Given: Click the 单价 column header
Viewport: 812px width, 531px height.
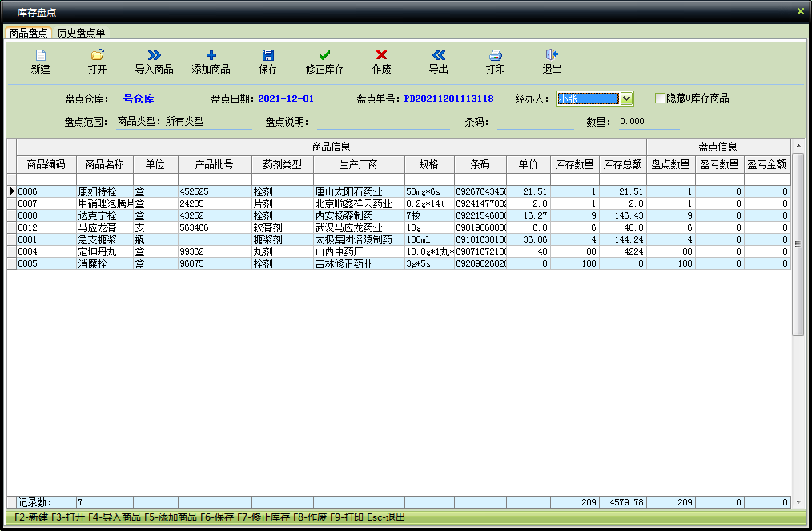Looking at the screenshot, I should (x=529, y=165).
